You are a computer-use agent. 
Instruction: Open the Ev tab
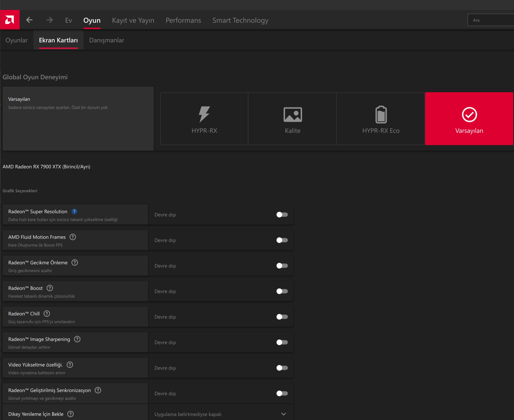click(69, 20)
